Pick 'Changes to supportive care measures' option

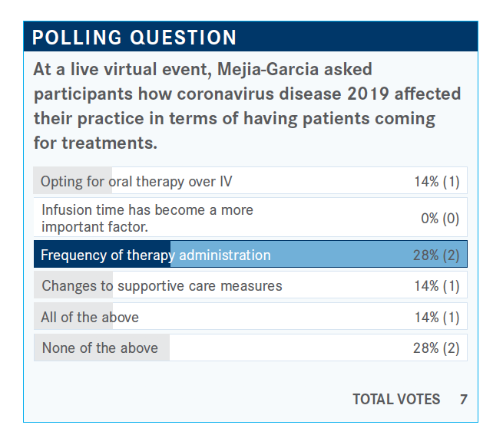[x=161, y=286]
